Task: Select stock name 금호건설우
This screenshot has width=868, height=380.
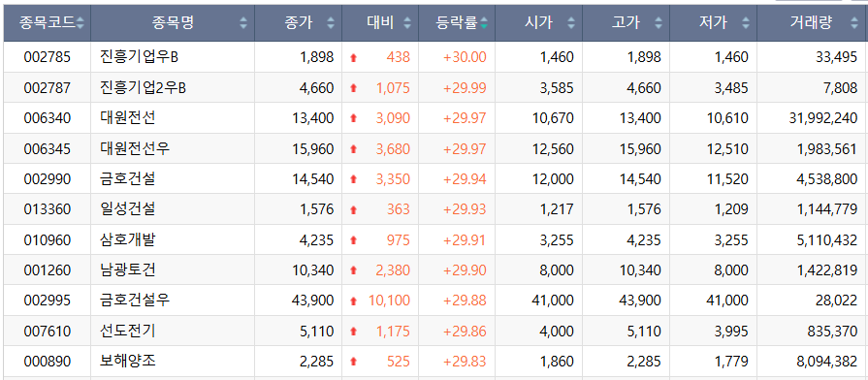Action: (x=135, y=301)
